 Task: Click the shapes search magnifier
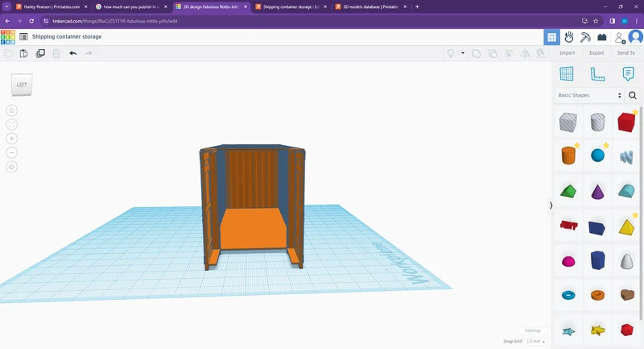pyautogui.click(x=633, y=95)
